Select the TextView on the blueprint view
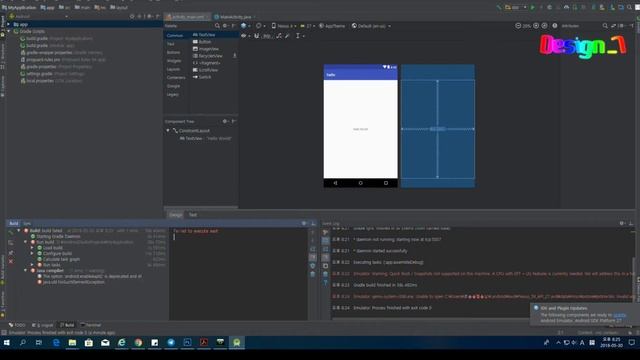 (437, 129)
